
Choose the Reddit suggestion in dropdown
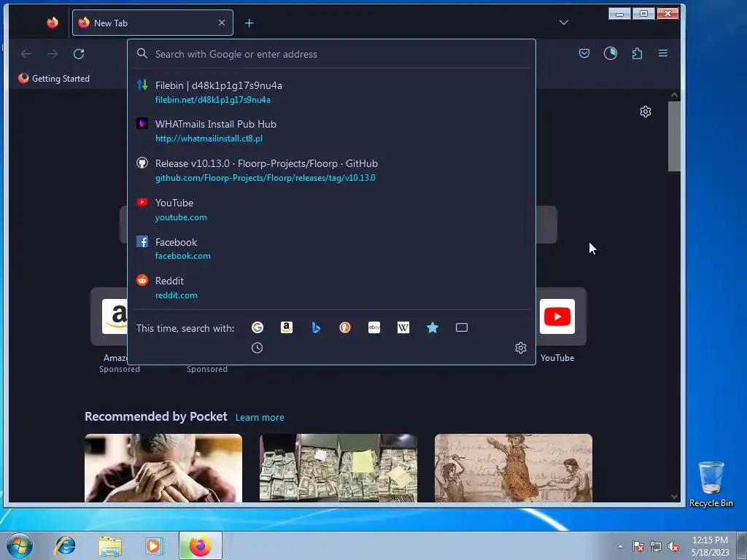point(331,287)
